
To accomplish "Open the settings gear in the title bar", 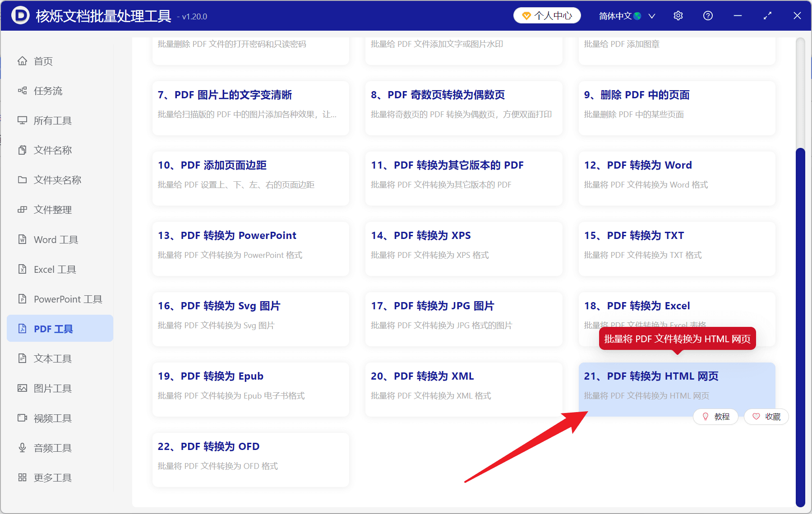I will [x=678, y=15].
